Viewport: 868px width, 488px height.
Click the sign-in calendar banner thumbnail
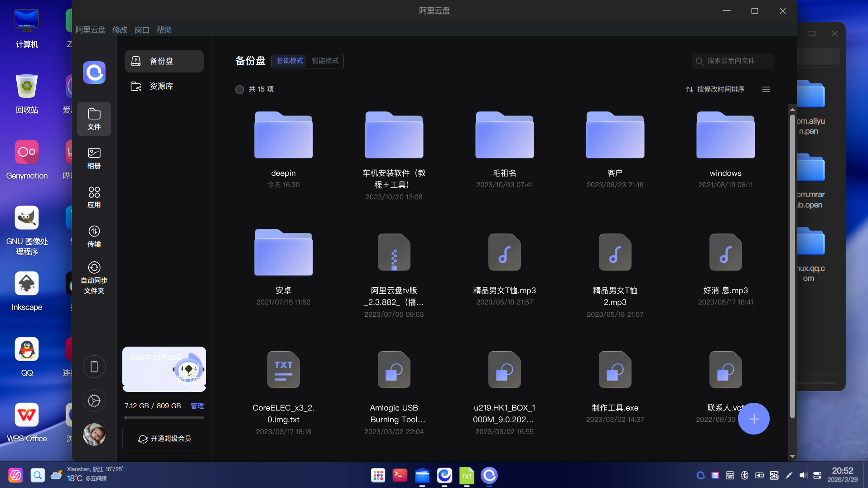point(164,369)
